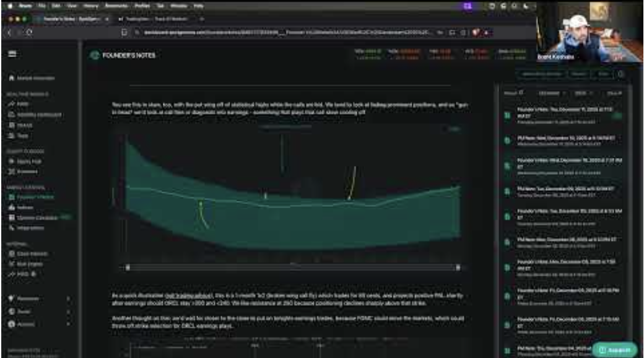This screenshot has width=644, height=358.
Task: Go to the Volatility Dashboard
Action: 37,114
